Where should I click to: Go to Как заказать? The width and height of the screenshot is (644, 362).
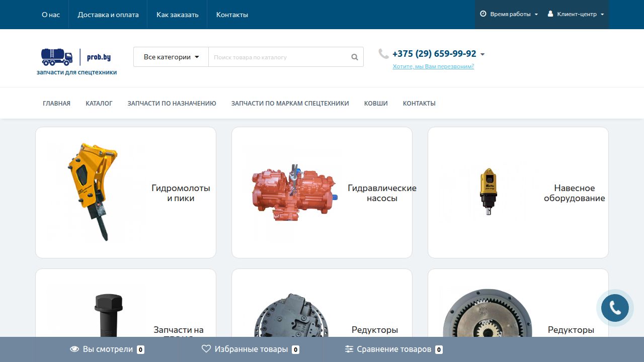[178, 15]
